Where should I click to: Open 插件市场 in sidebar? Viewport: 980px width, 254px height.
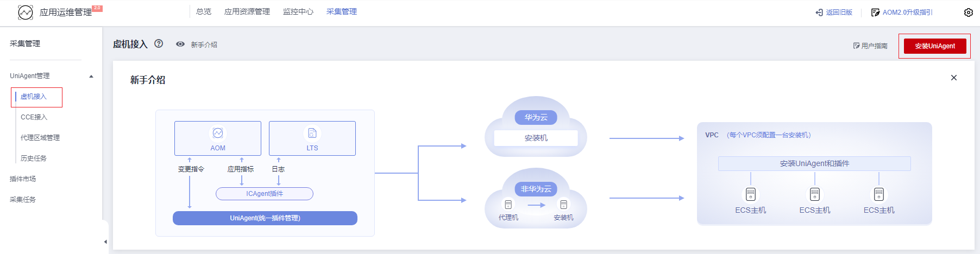pyautogui.click(x=23, y=179)
